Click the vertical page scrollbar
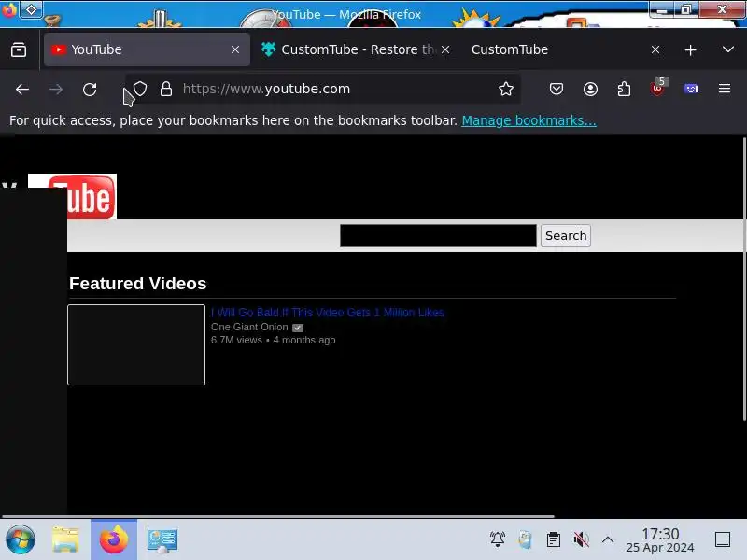This screenshot has height=560, width=747. 744,278
